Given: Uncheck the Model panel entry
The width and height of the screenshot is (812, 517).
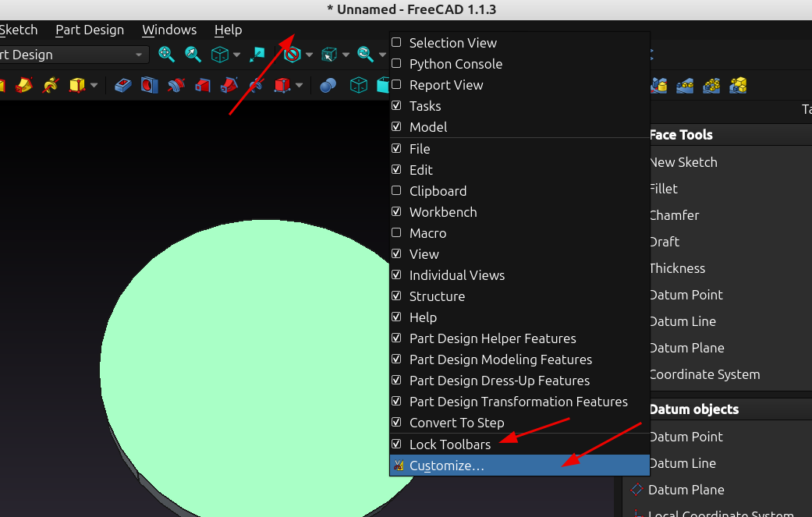Looking at the screenshot, I should [x=397, y=127].
